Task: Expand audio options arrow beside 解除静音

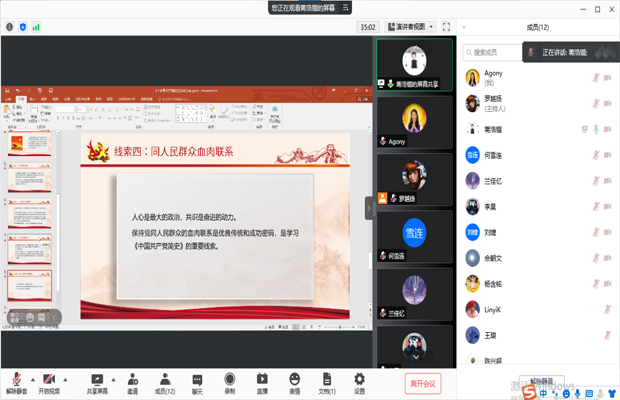Action: tap(32, 379)
